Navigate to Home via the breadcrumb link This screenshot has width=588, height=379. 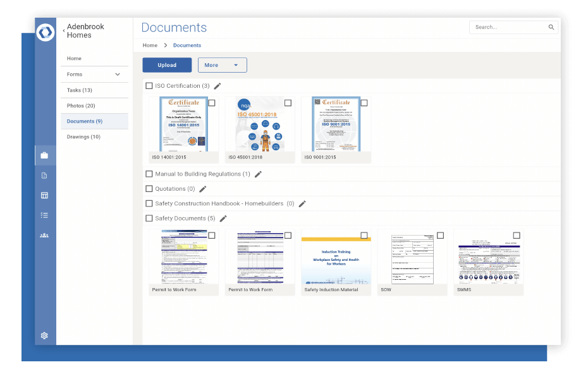[150, 45]
